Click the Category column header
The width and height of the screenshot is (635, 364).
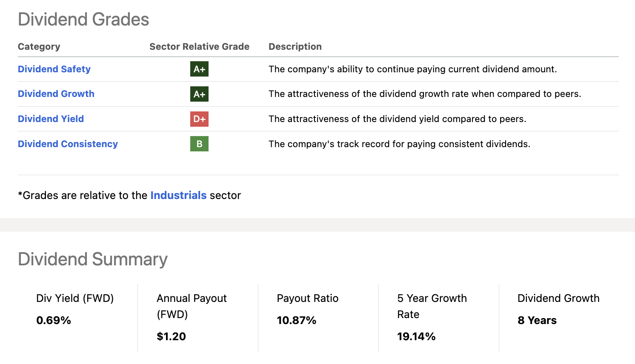pyautogui.click(x=39, y=47)
